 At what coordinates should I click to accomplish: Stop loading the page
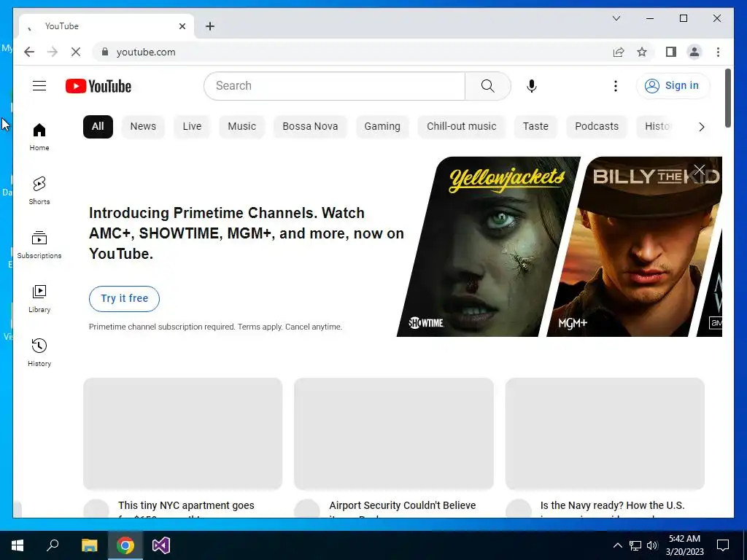pyautogui.click(x=76, y=52)
